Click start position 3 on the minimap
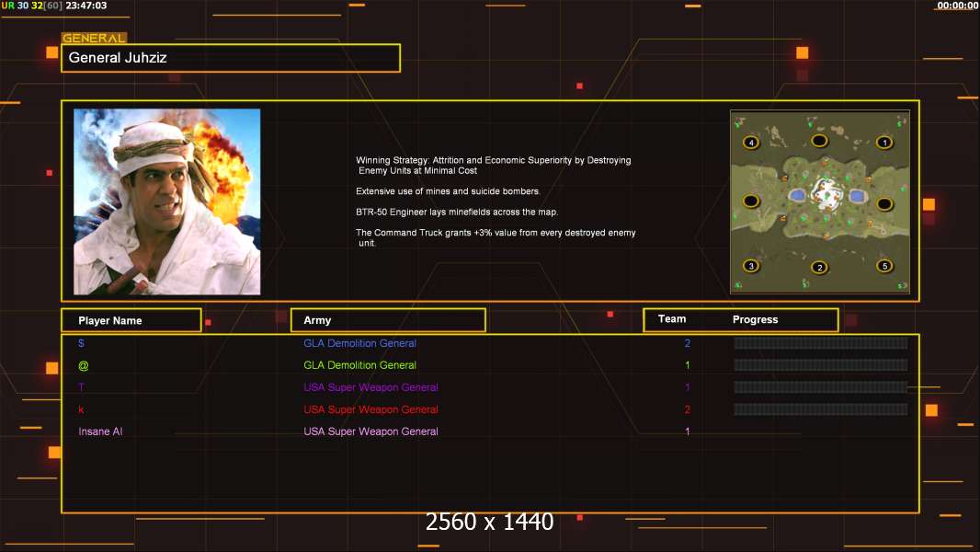This screenshot has width=980, height=552. pos(751,266)
